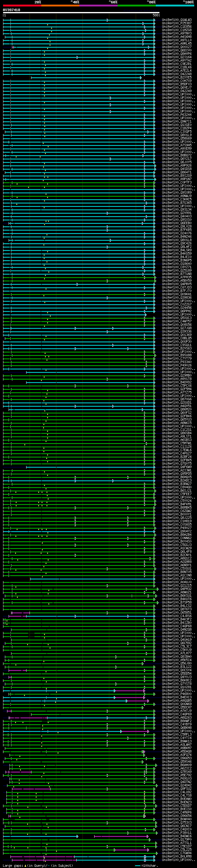This screenshot has width=197, height=868.
Task: Click the cyan =100char. scale marker
Action: coord(138,866)
